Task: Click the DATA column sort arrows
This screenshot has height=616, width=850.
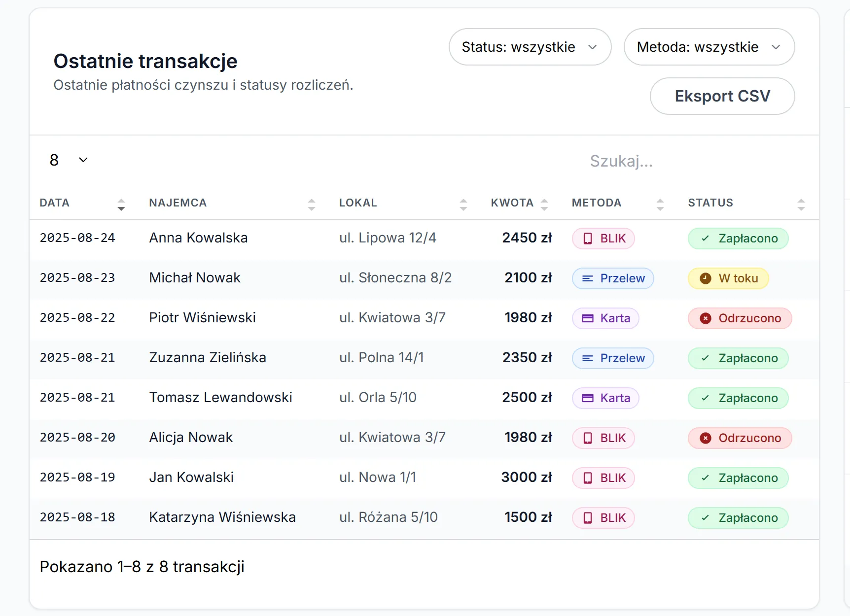Action: [x=121, y=204]
